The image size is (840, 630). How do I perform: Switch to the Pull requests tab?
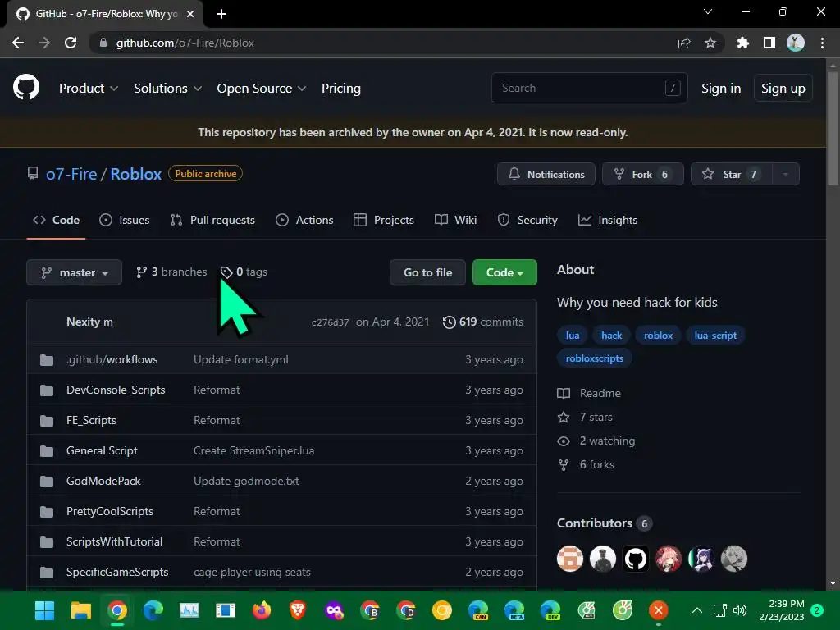(x=212, y=220)
